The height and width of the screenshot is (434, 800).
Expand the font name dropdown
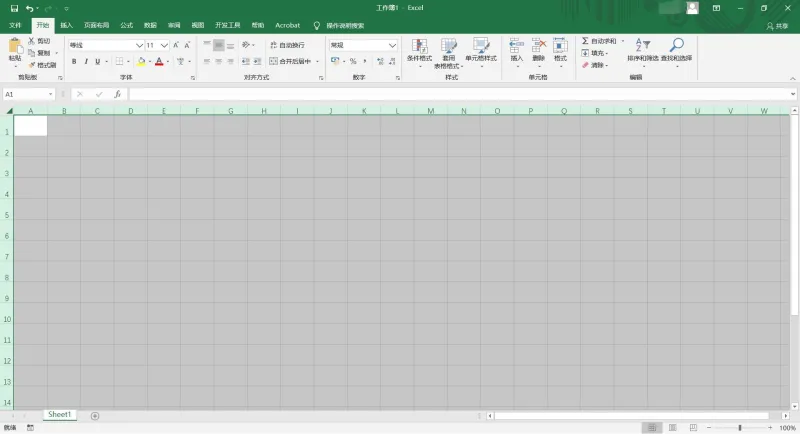[139, 45]
